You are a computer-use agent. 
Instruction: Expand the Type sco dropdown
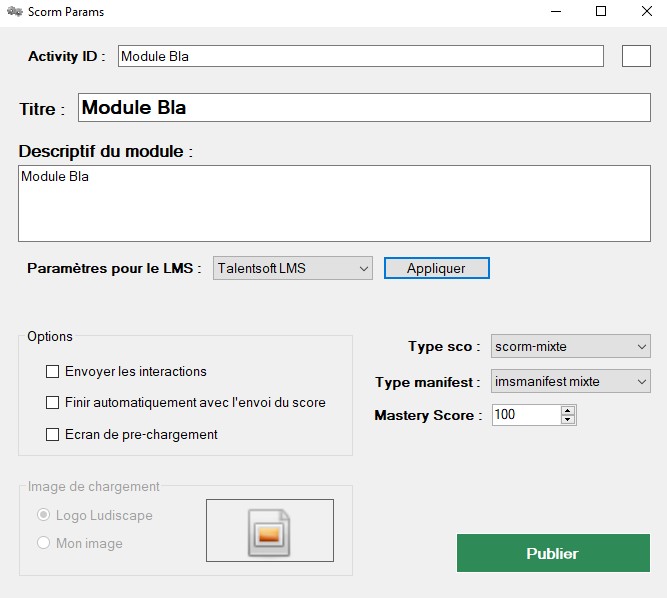[x=570, y=347]
